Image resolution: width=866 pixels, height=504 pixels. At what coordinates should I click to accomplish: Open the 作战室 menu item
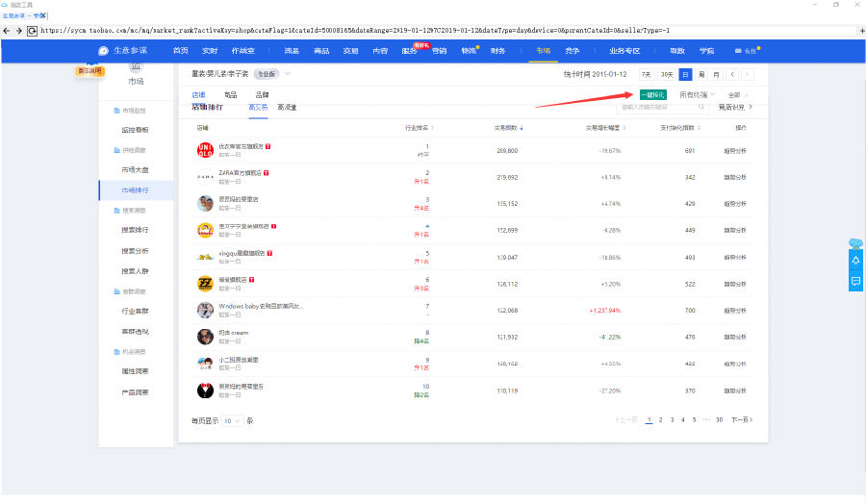pyautogui.click(x=243, y=51)
